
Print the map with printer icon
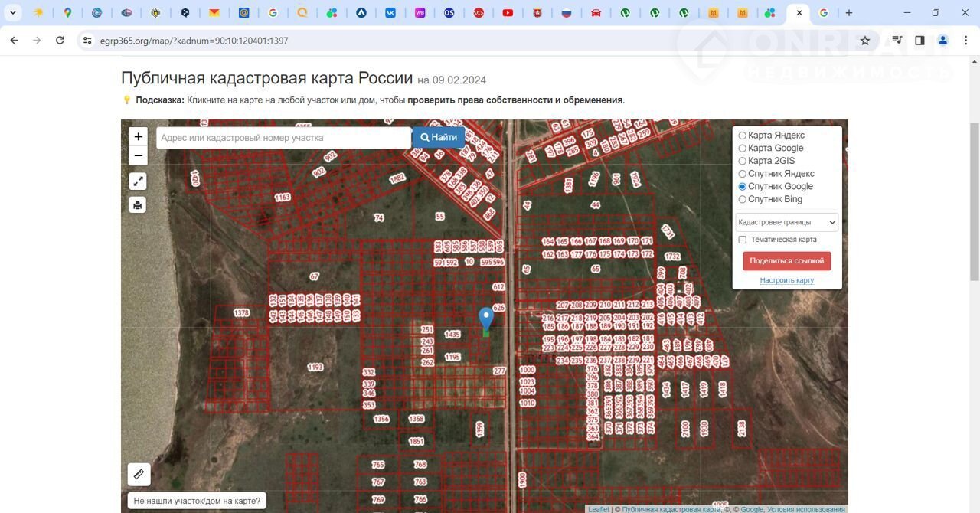[138, 205]
